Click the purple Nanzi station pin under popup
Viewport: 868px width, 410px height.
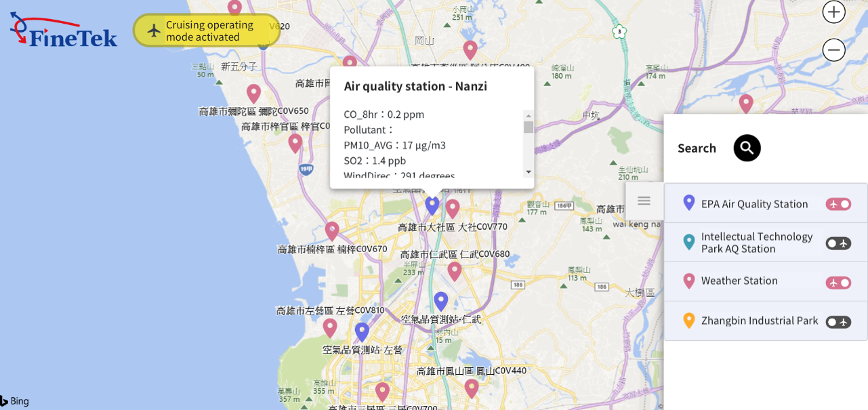pyautogui.click(x=432, y=205)
